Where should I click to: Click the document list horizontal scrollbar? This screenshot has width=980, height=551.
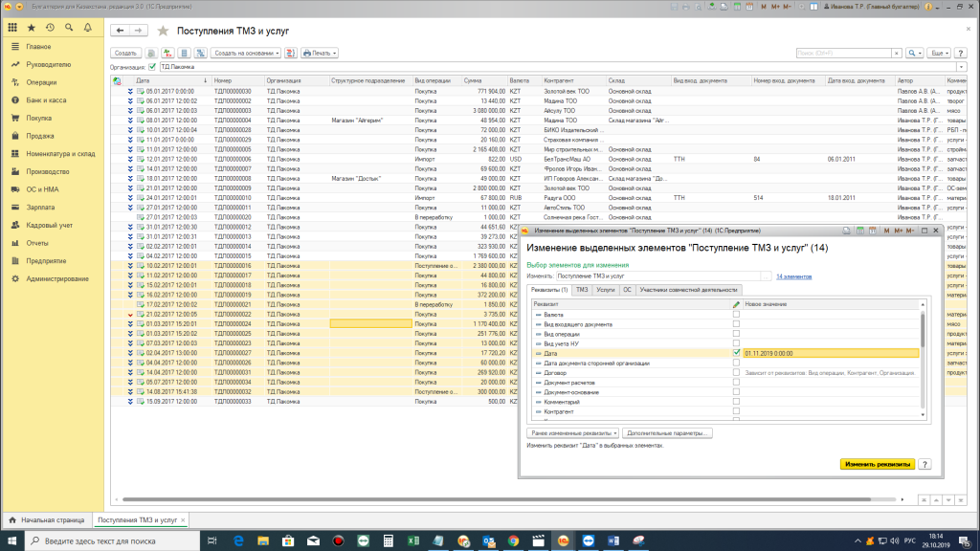pyautogui.click(x=497, y=499)
